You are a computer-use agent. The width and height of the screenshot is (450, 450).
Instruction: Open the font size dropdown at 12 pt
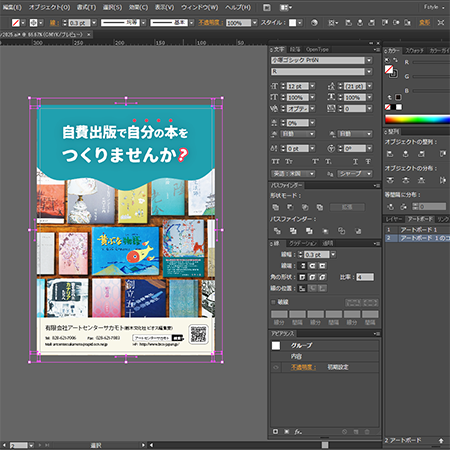(x=312, y=86)
